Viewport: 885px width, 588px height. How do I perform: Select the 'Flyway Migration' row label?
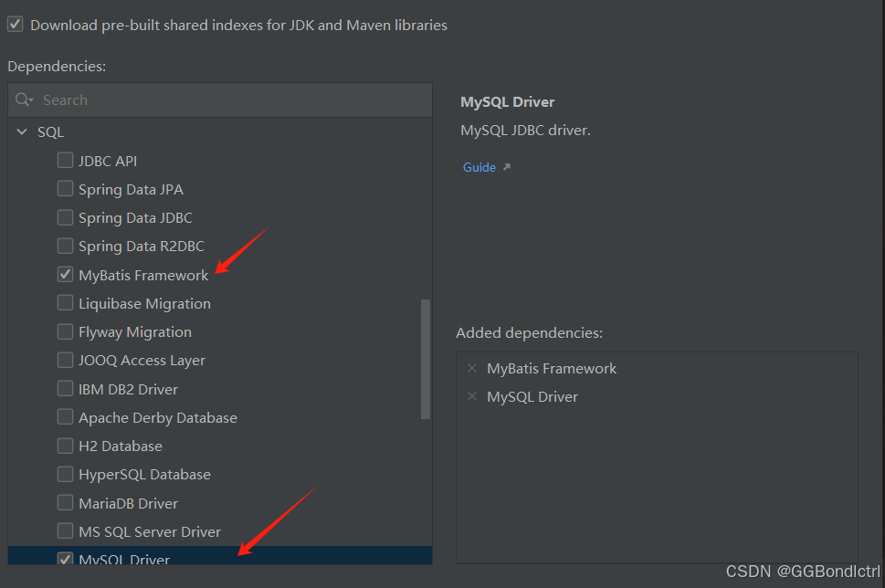tap(135, 332)
